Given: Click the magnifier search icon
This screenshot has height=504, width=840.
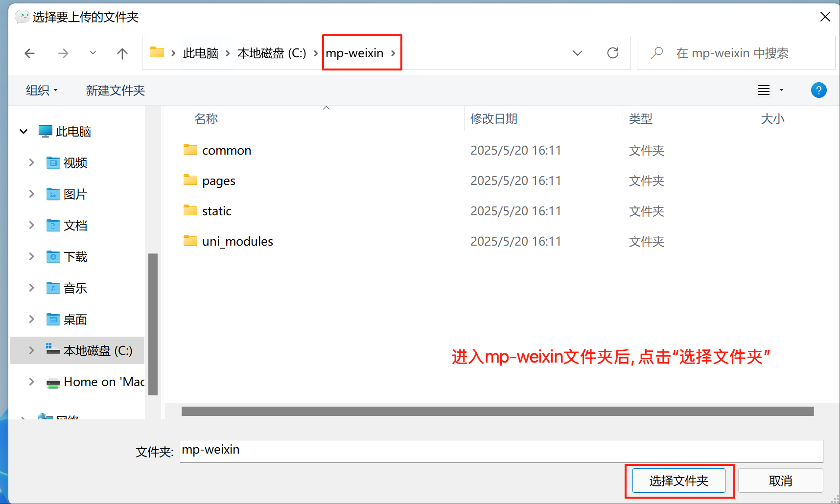Looking at the screenshot, I should click(657, 53).
